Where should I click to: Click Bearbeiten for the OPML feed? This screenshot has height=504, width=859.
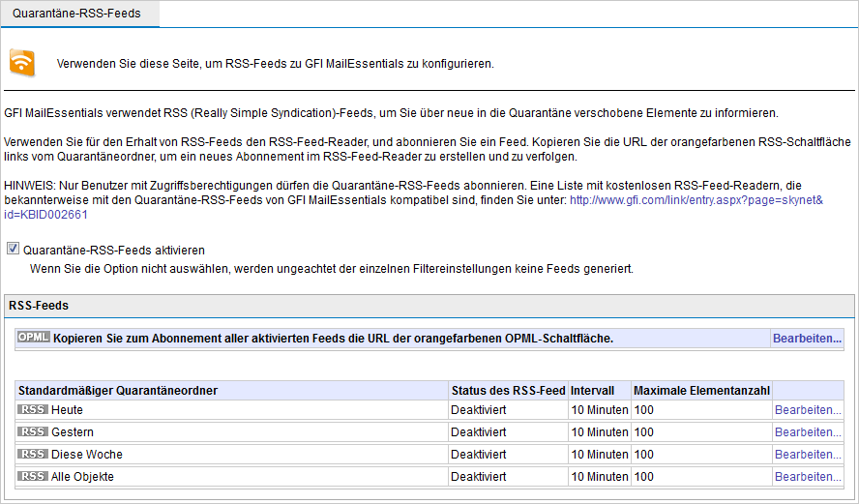point(807,339)
